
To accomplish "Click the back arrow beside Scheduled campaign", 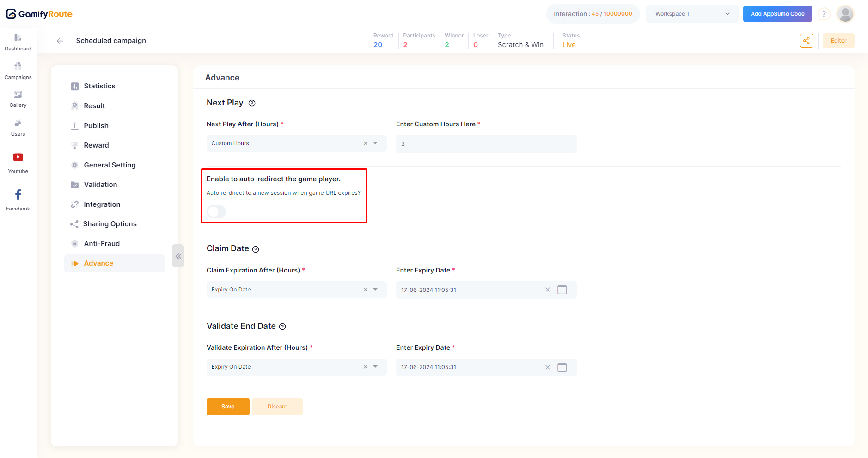I will 60,41.
